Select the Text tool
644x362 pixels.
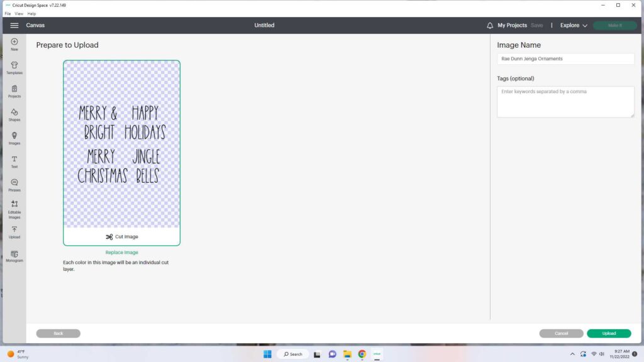[x=14, y=162]
